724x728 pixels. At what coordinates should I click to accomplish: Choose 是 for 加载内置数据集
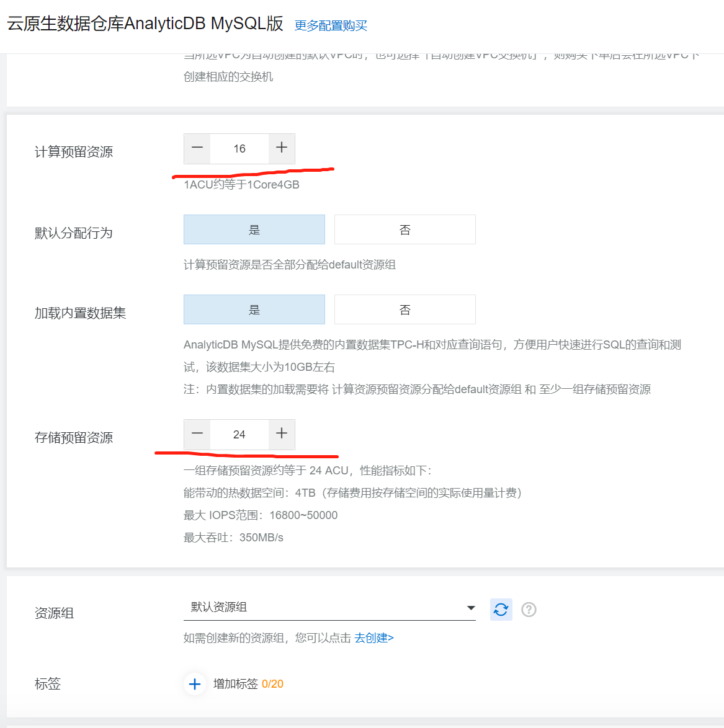pyautogui.click(x=254, y=309)
